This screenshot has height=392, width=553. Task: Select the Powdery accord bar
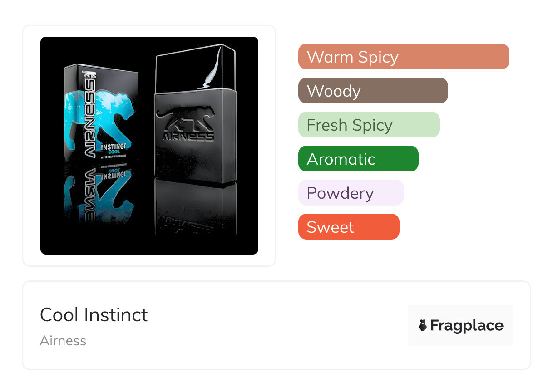pos(351,193)
